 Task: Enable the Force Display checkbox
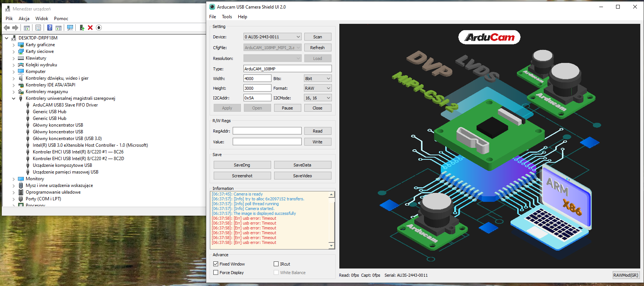[x=216, y=273]
